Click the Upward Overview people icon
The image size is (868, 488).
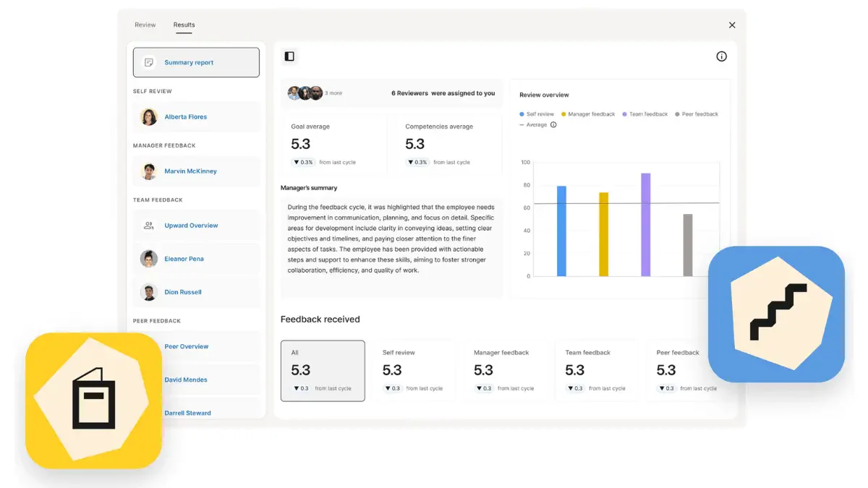149,226
